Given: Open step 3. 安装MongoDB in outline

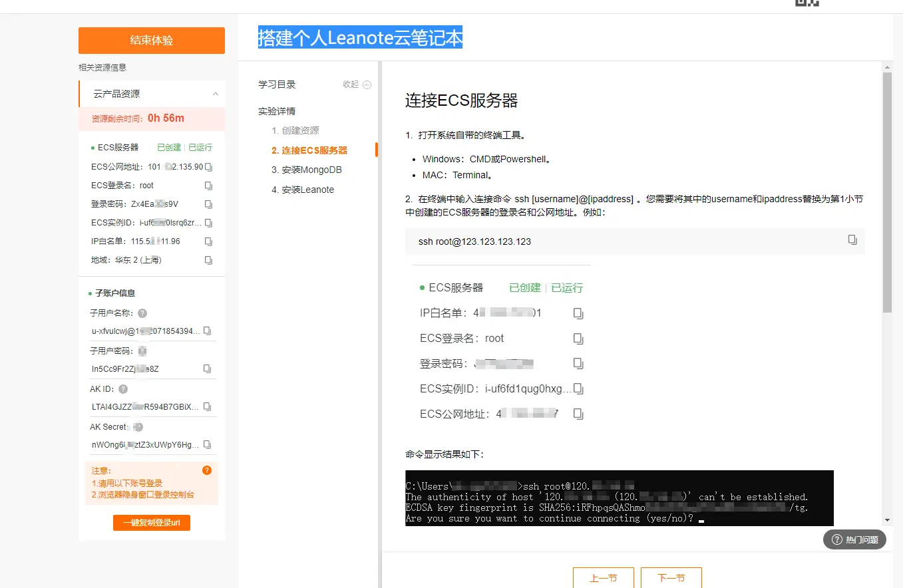Looking at the screenshot, I should coord(307,170).
